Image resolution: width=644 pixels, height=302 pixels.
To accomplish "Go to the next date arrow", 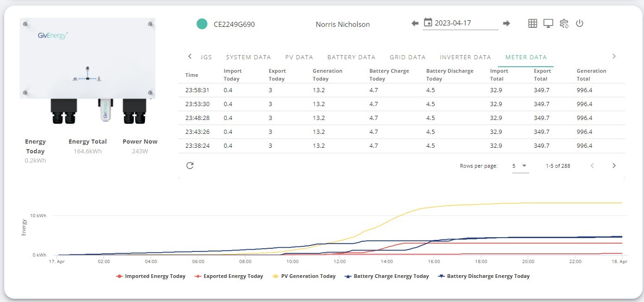I will [506, 23].
